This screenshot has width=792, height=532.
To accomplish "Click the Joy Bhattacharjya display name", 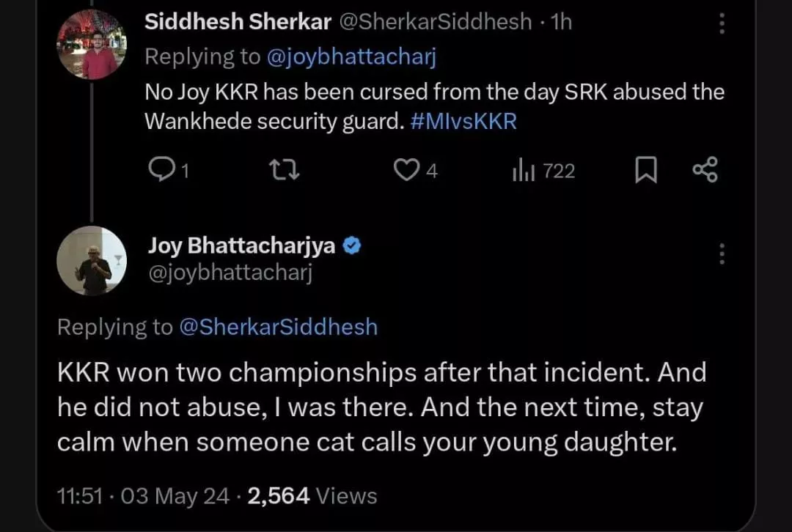I will (242, 246).
